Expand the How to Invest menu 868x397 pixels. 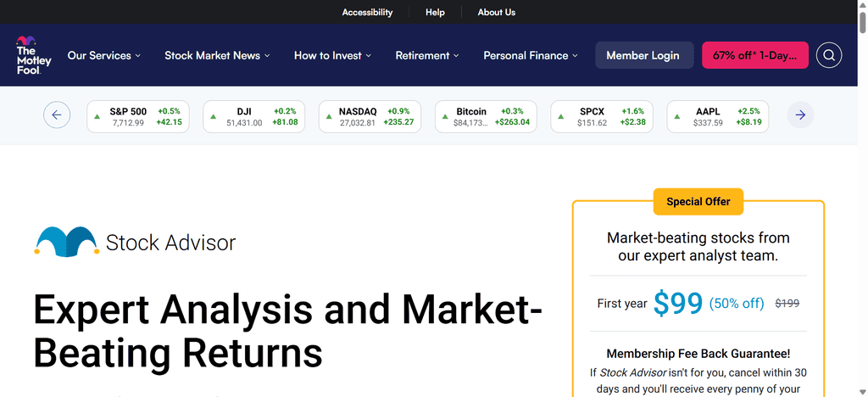[x=332, y=55]
